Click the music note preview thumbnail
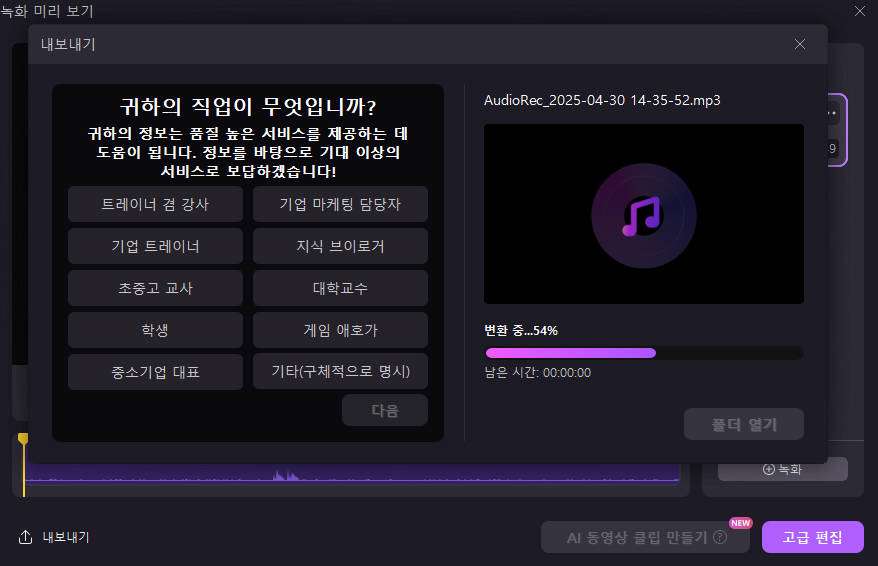 click(644, 214)
